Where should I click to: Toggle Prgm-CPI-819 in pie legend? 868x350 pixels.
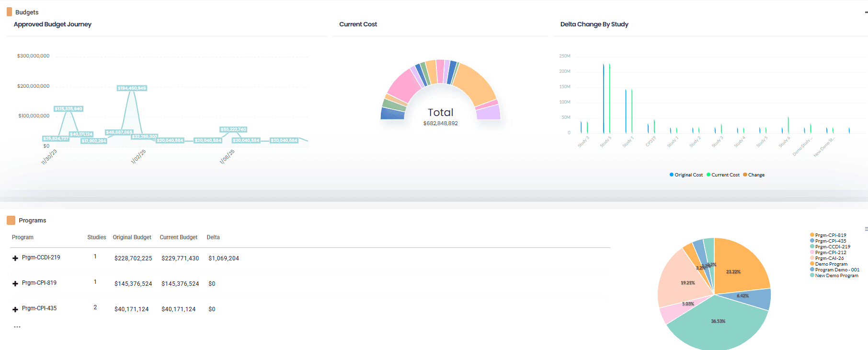828,235
